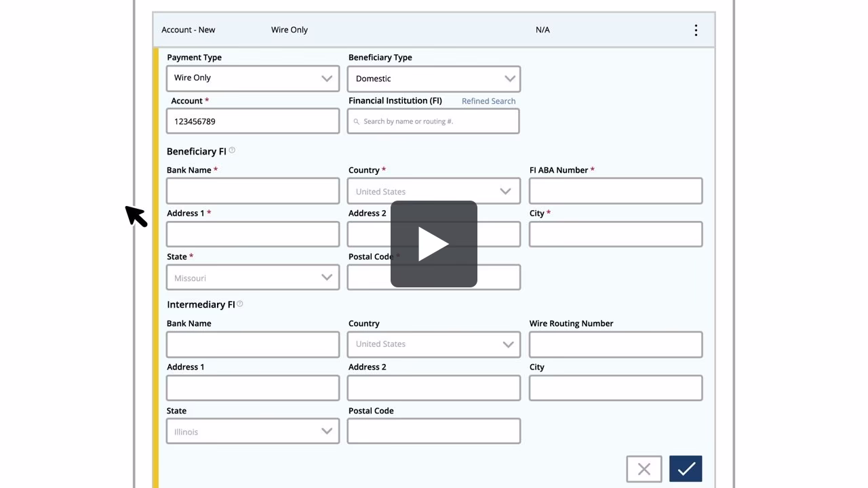Expand the Payment Type dropdown
Screen dimensions: 868x488
[x=252, y=78]
